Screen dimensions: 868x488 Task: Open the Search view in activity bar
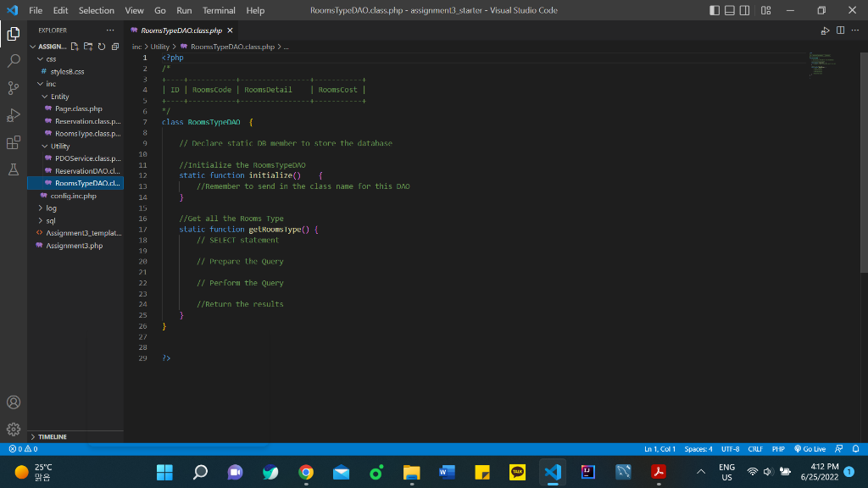point(14,60)
